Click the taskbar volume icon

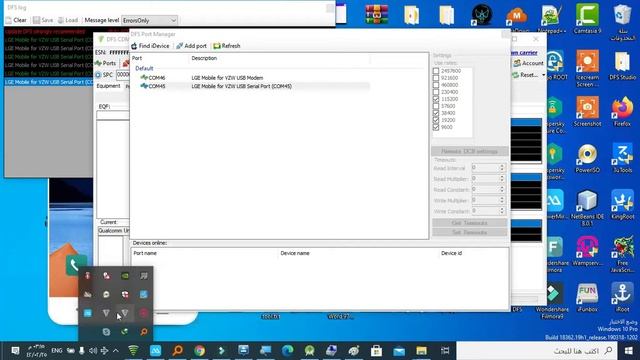[x=93, y=351]
